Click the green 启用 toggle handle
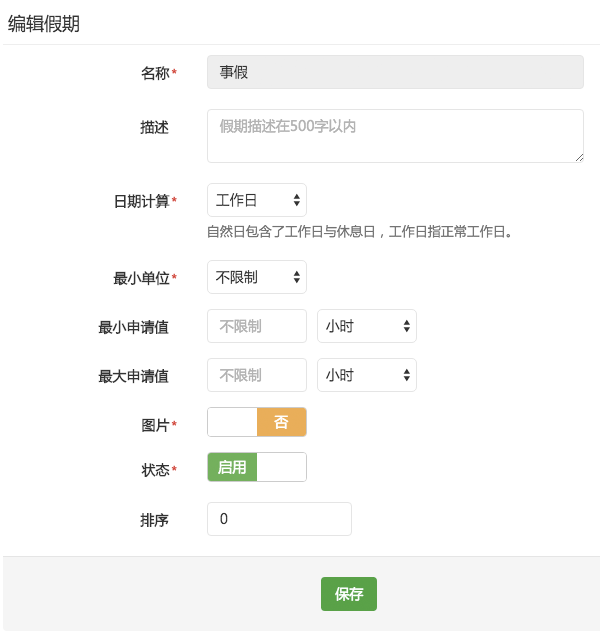This screenshot has height=635, width=600. (x=232, y=467)
